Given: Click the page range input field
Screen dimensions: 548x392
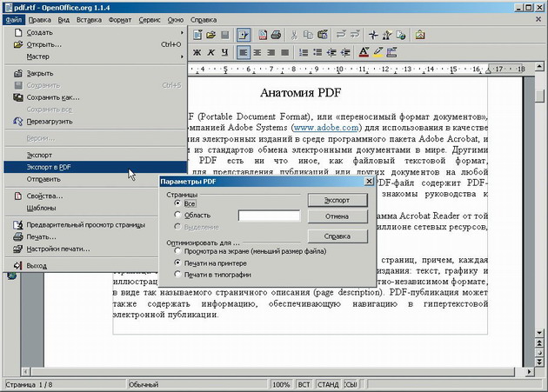Looking at the screenshot, I should pyautogui.click(x=269, y=216).
